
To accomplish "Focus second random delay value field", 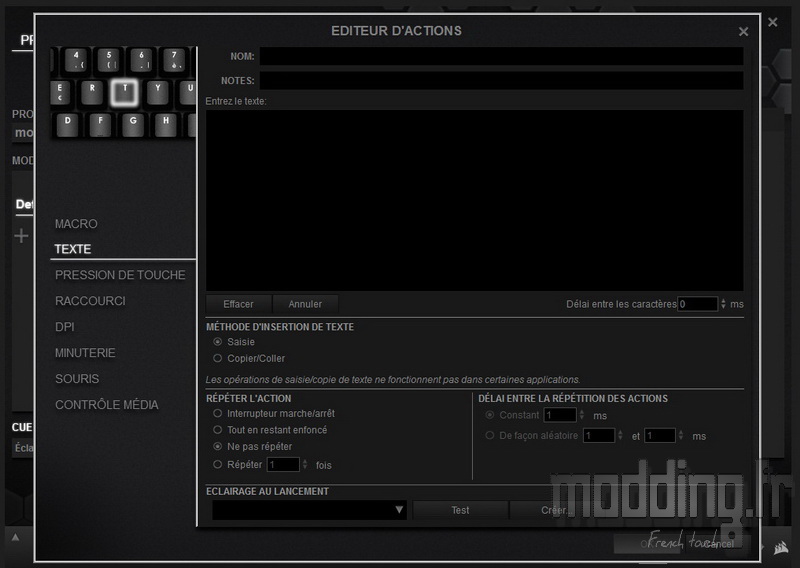I will [x=660, y=435].
